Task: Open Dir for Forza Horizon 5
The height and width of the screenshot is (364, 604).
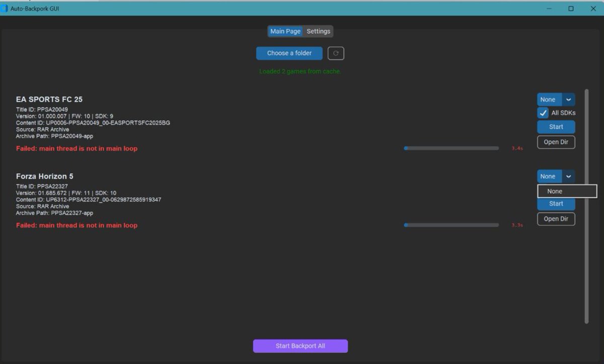Action: (x=556, y=219)
